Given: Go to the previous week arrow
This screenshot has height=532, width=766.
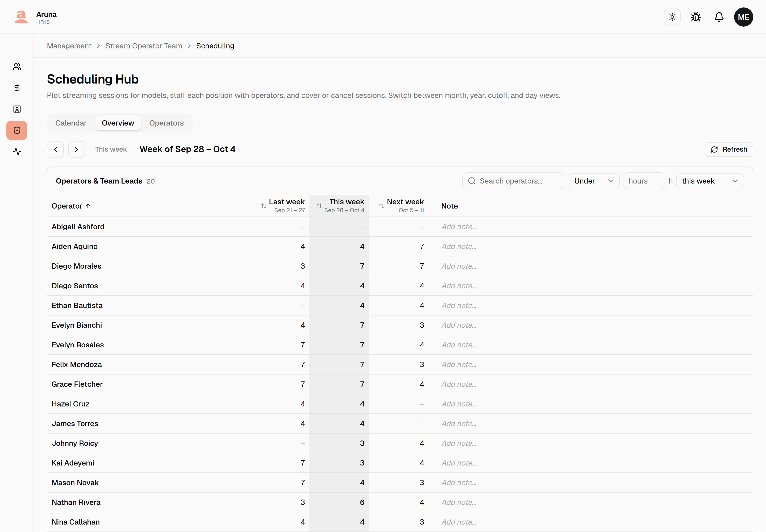Looking at the screenshot, I should (55, 149).
